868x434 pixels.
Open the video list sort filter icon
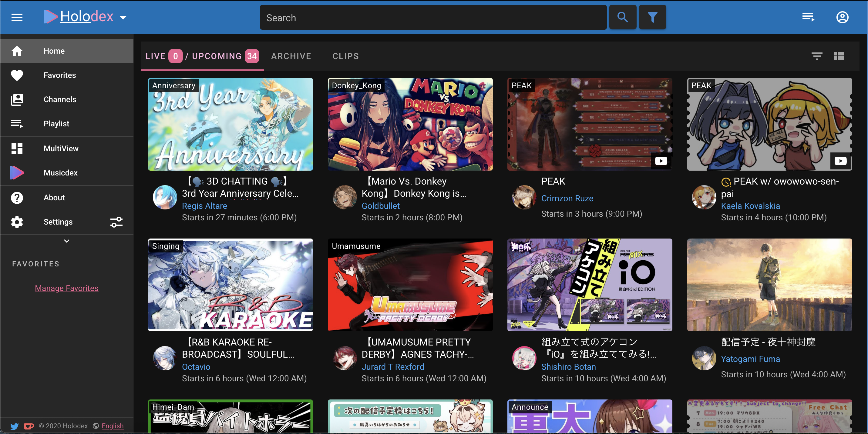[817, 56]
